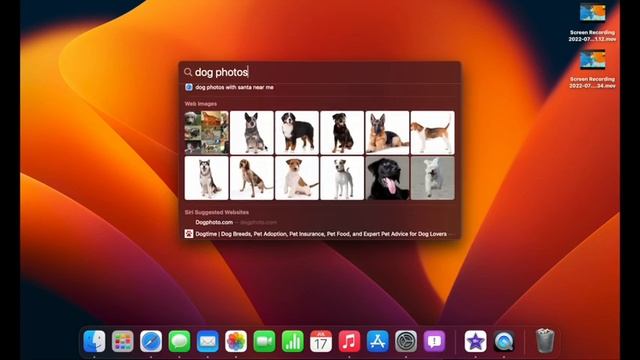Click the Spotlight magnifying glass icon
The image size is (640, 360).
pyautogui.click(x=188, y=72)
